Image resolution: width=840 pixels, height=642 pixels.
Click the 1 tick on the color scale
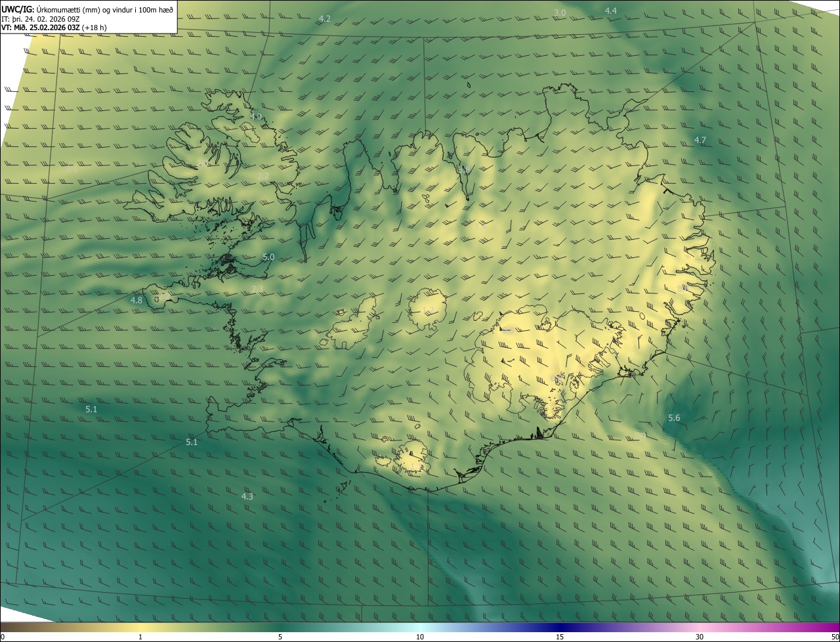point(140,637)
